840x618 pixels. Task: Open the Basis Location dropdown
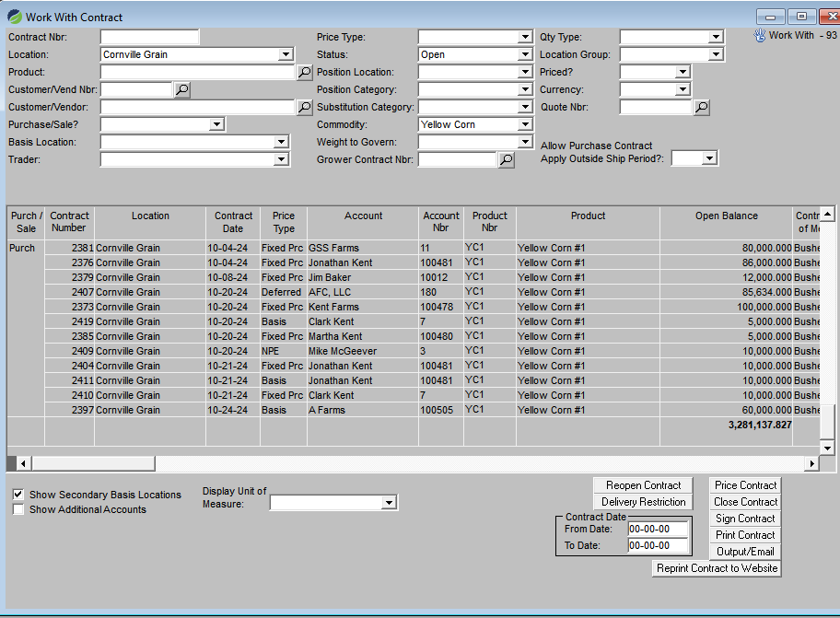(281, 142)
